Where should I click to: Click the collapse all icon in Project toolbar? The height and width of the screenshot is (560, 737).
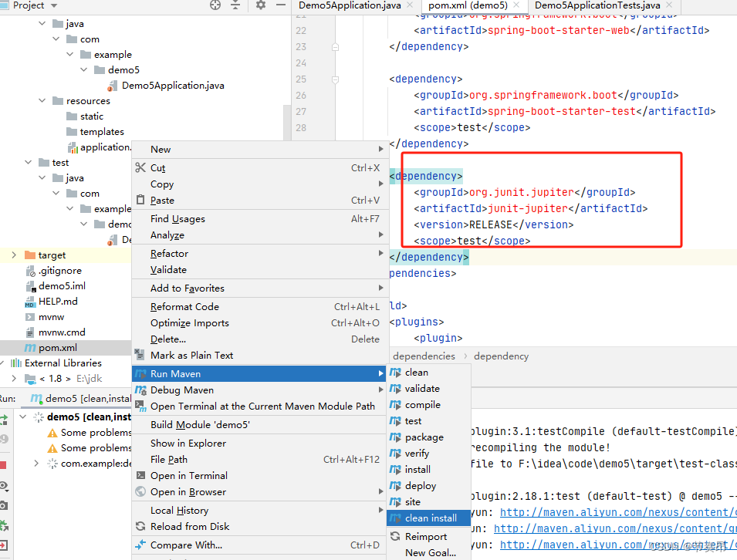point(235,5)
